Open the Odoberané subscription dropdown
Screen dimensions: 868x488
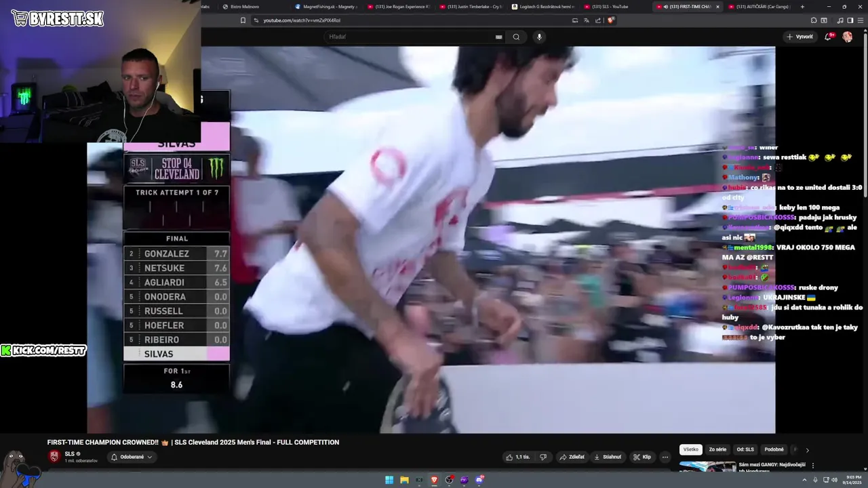pos(132,457)
